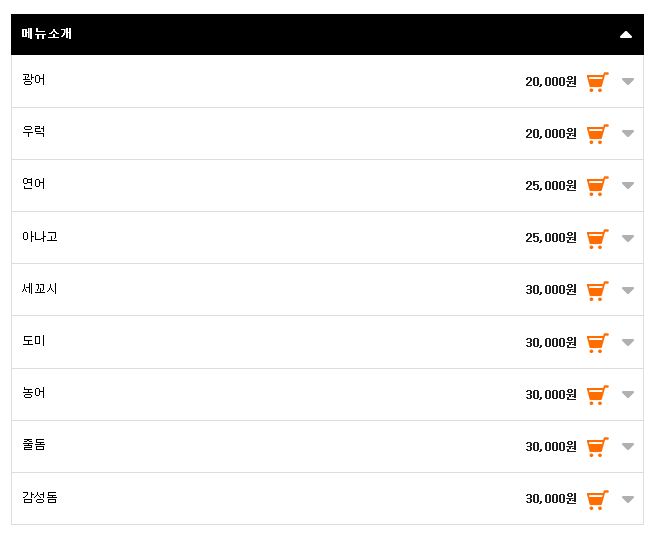656x534 pixels.
Task: Add 연어 to the shopping cart
Action: click(x=597, y=186)
